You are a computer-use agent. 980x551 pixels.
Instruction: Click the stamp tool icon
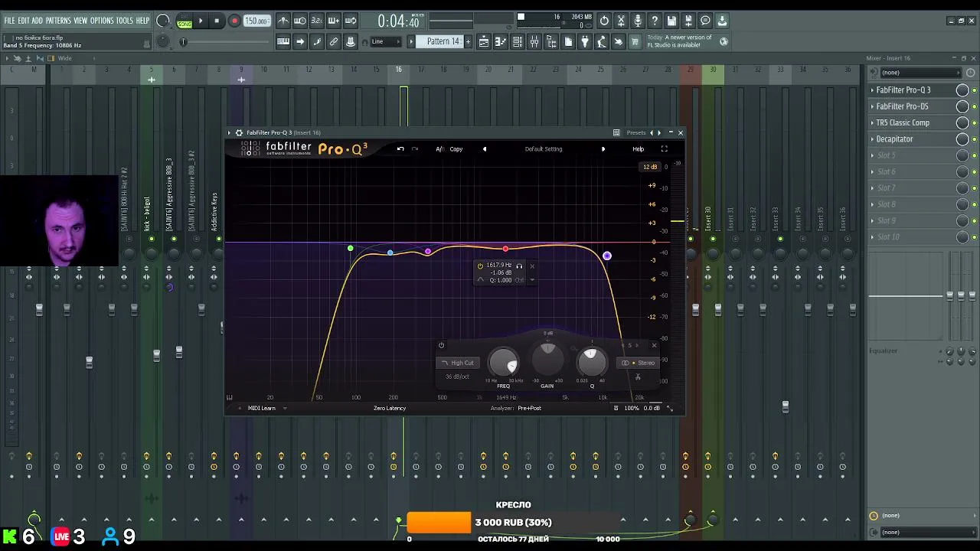tap(351, 42)
